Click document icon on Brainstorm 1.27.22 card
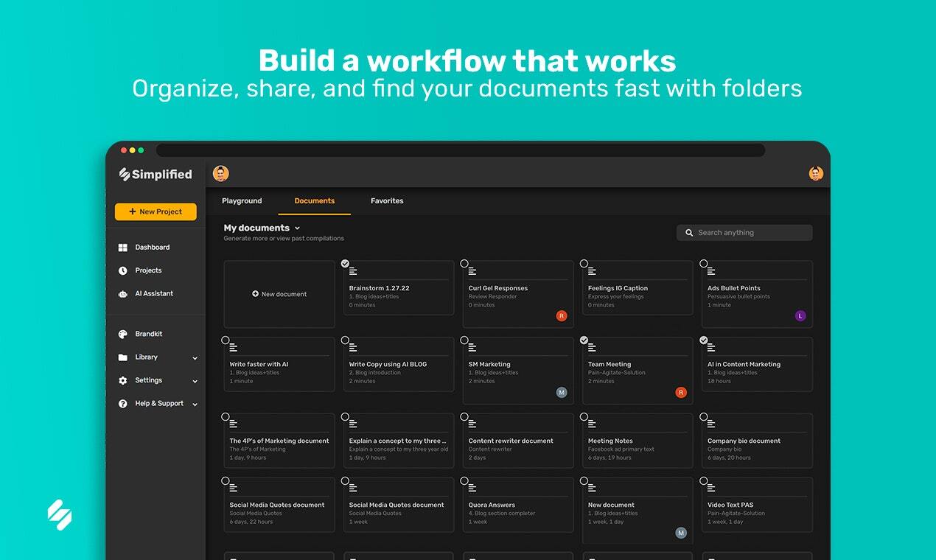The height and width of the screenshot is (560, 936). 353,272
